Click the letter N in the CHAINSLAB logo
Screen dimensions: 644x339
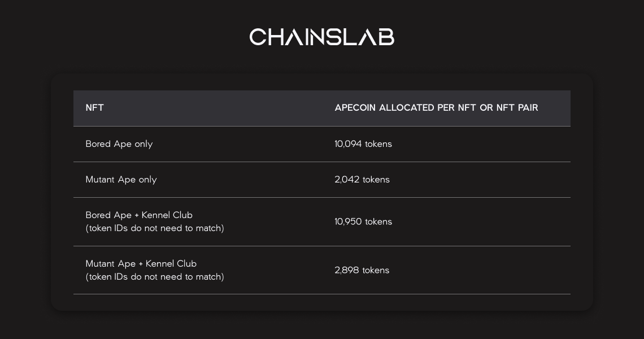pyautogui.click(x=315, y=37)
